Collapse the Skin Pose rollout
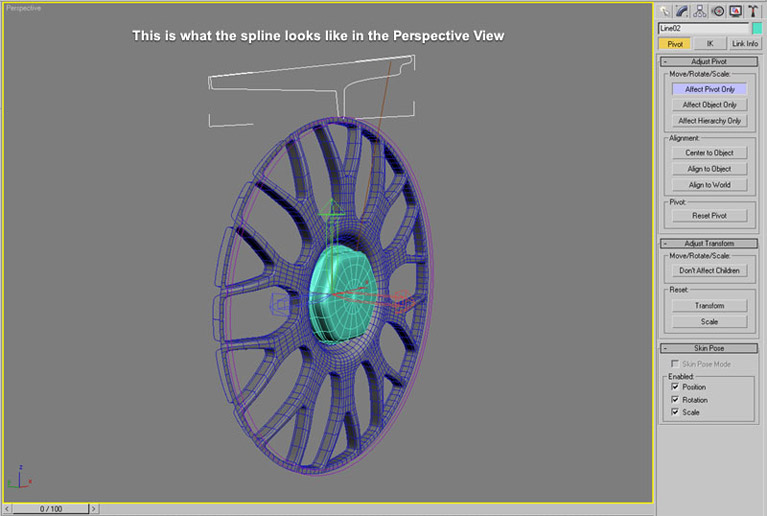 (709, 348)
